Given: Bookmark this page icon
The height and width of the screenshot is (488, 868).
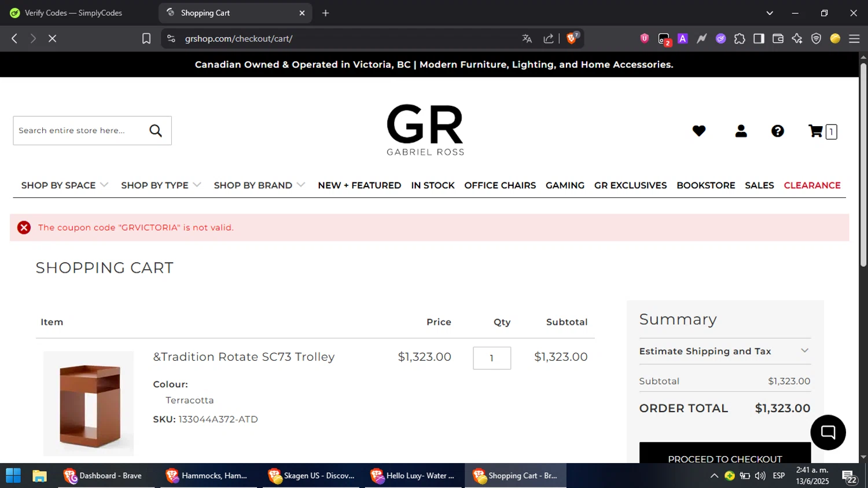Looking at the screenshot, I should click(x=146, y=39).
